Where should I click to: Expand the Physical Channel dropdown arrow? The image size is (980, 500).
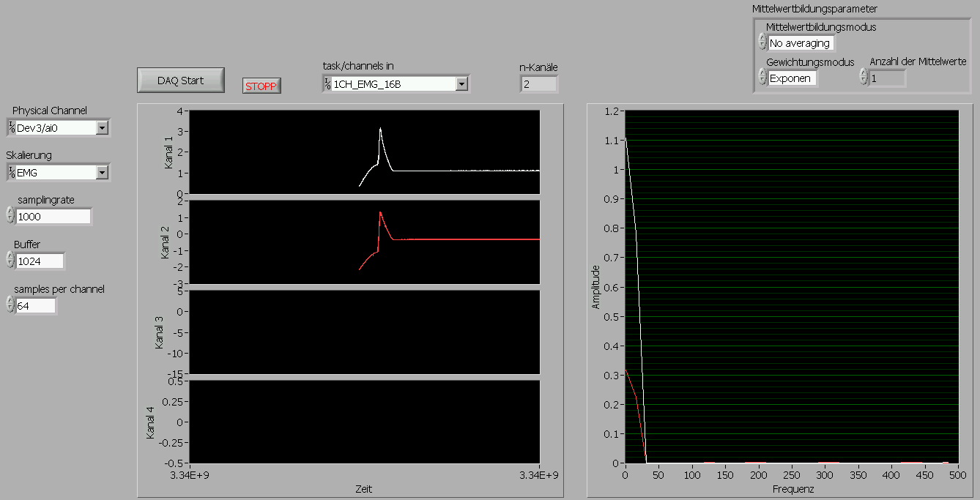click(102, 128)
